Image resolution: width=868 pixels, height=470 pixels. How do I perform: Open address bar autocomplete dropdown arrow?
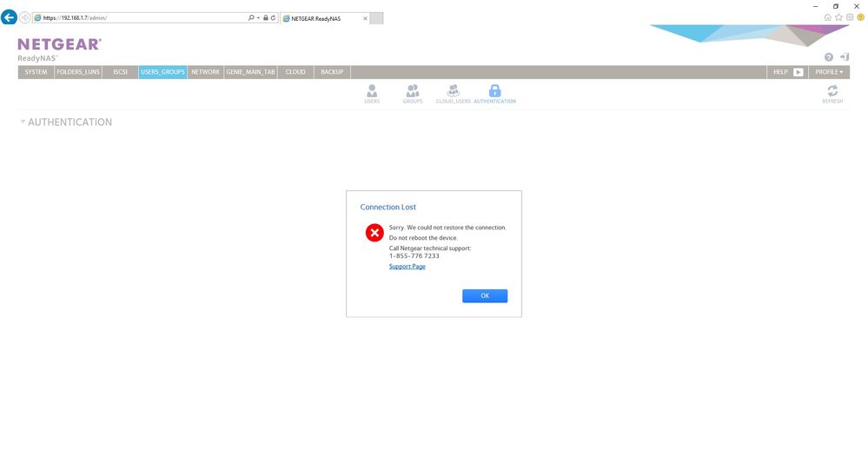[258, 17]
